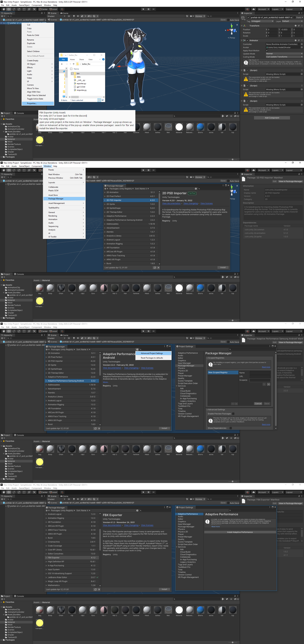
Task: Click the scoped registry URL input field
Action: coord(260,376)
